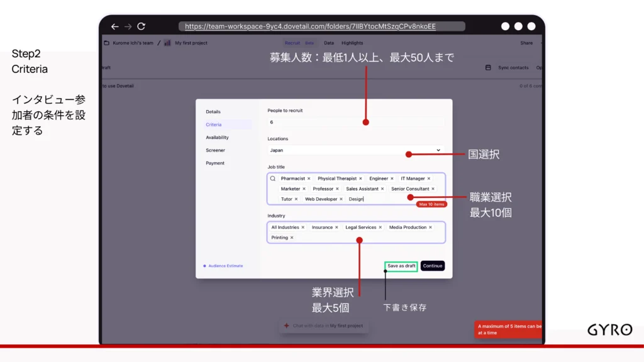Open the Locations dropdown showing Japan

click(x=355, y=150)
